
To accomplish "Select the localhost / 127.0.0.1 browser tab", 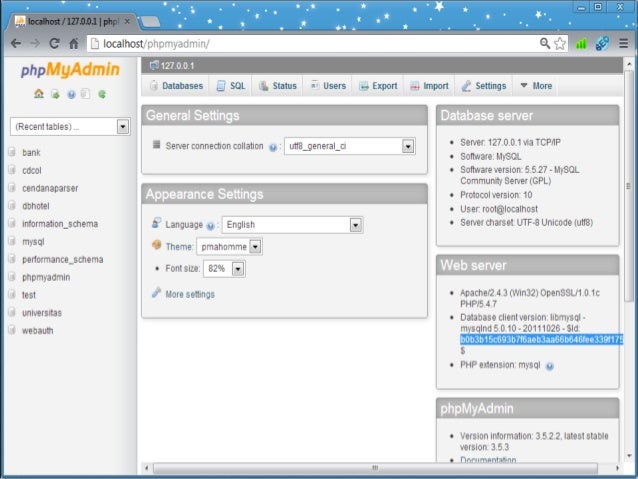I will [72, 21].
